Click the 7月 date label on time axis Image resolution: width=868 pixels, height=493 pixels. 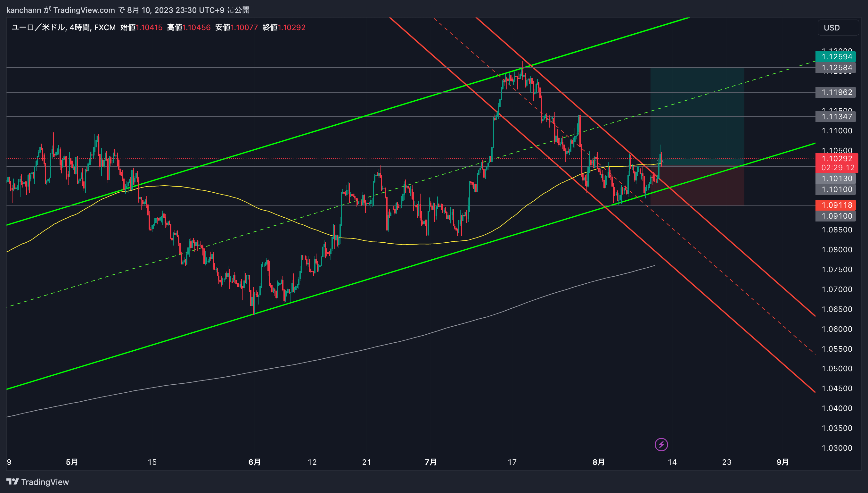[430, 462]
